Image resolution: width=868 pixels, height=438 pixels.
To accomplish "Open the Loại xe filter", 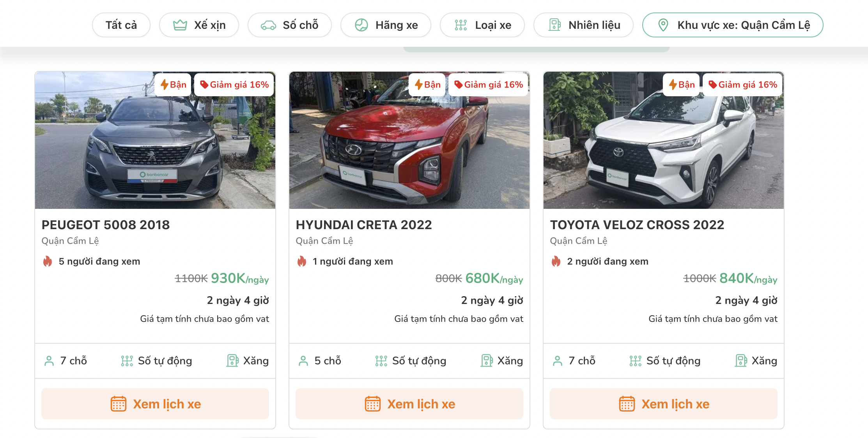I will pyautogui.click(x=482, y=25).
